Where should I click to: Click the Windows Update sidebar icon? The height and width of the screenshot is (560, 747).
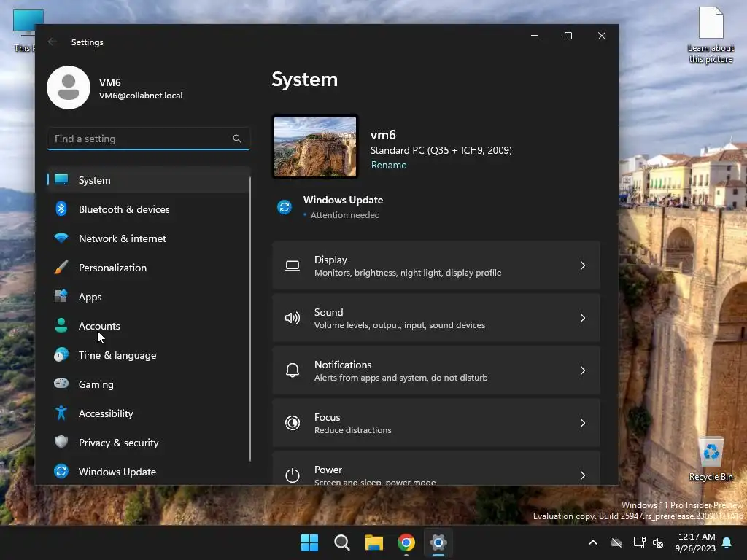point(61,471)
